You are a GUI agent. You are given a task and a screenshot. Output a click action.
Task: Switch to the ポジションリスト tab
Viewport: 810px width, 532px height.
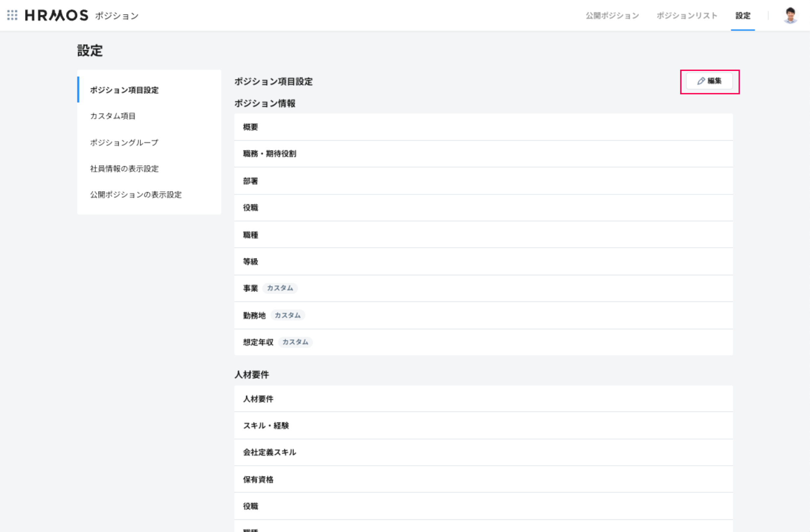pyautogui.click(x=687, y=16)
